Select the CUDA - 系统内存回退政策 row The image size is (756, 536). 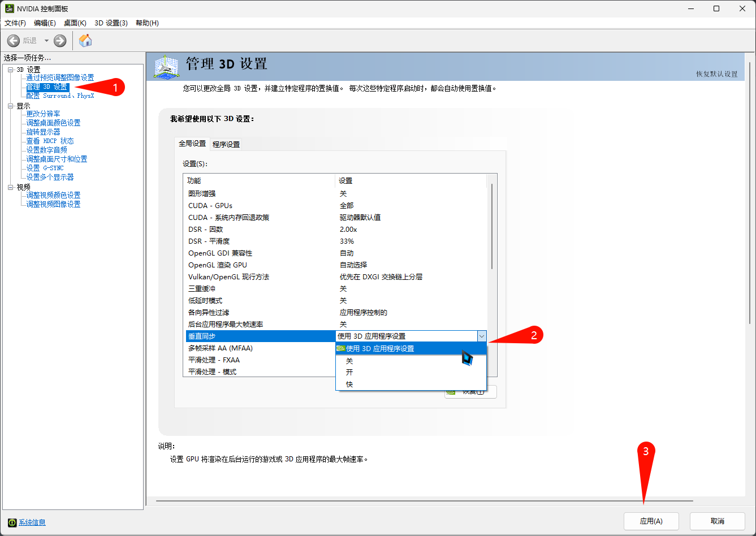pyautogui.click(x=336, y=217)
